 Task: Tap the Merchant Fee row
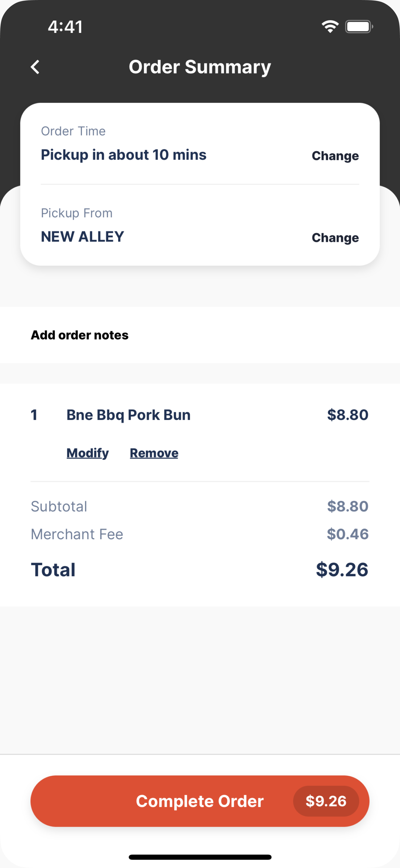[200, 534]
